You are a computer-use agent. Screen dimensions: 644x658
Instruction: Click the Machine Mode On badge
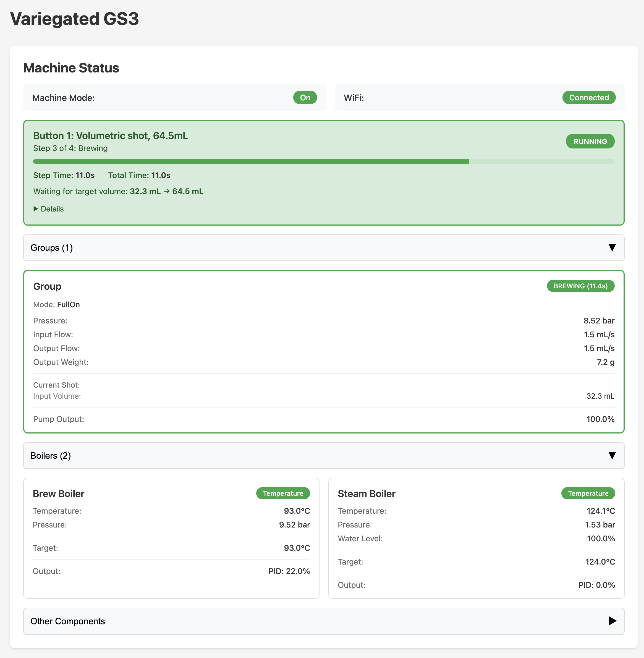point(305,97)
